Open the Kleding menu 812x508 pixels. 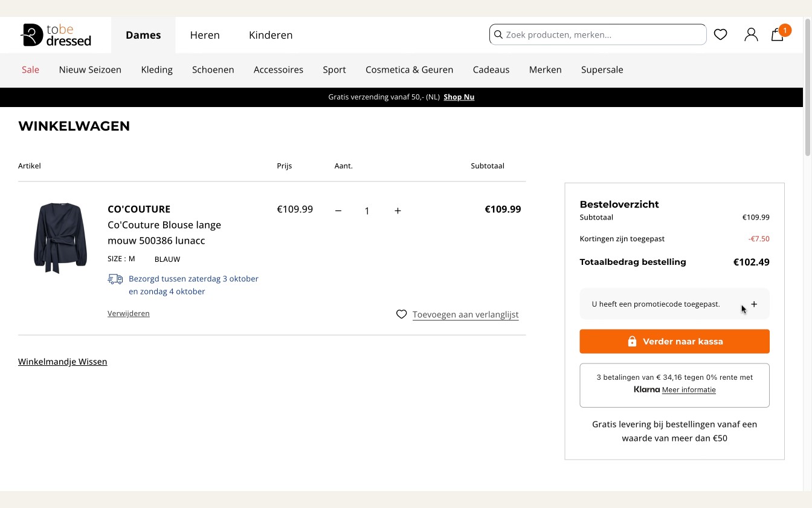coord(157,70)
